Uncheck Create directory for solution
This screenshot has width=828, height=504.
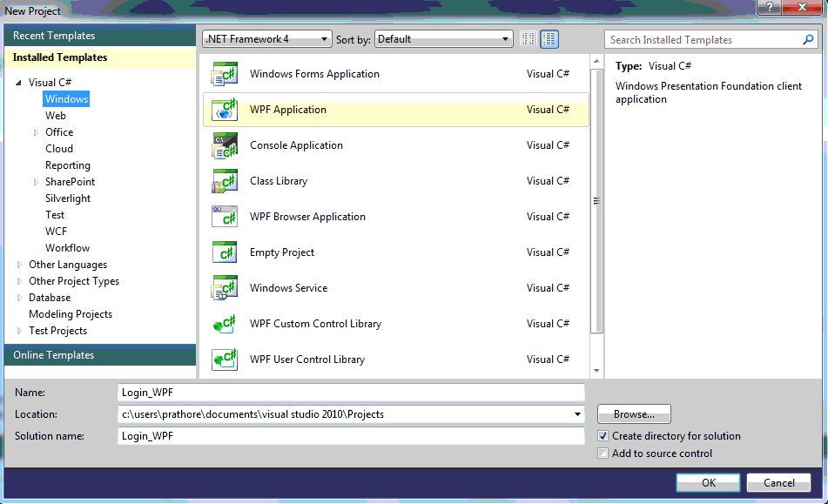click(604, 436)
